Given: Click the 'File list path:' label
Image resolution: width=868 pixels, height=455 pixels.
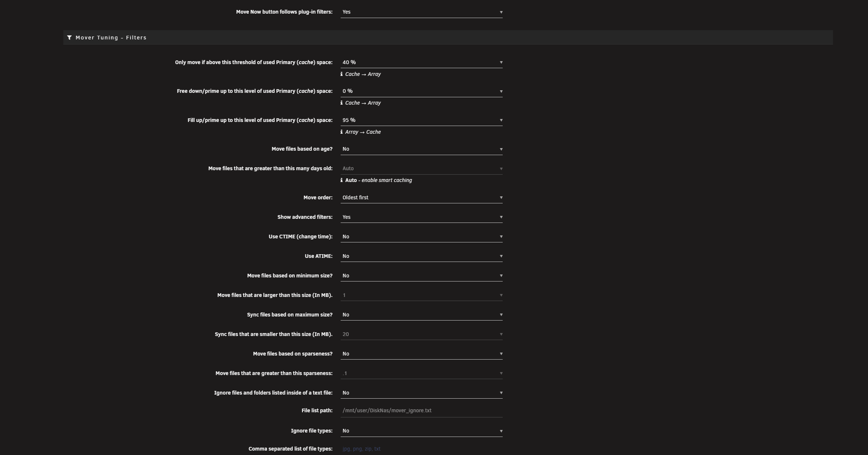Looking at the screenshot, I should 317,410.
